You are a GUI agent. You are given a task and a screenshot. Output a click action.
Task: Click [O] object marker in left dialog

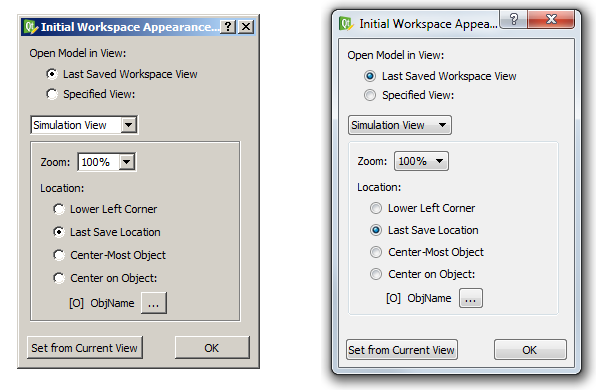(x=76, y=303)
